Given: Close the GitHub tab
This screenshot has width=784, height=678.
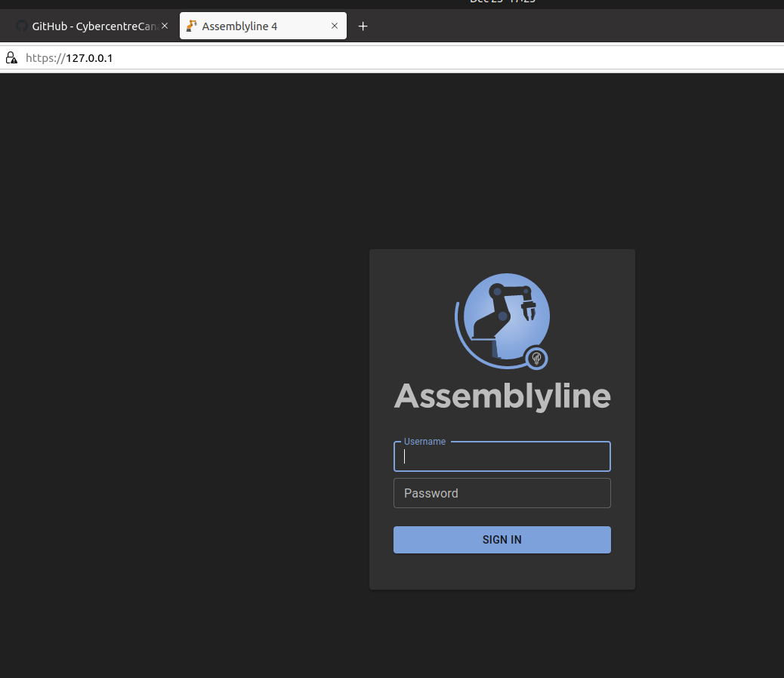Looking at the screenshot, I should click(x=165, y=26).
